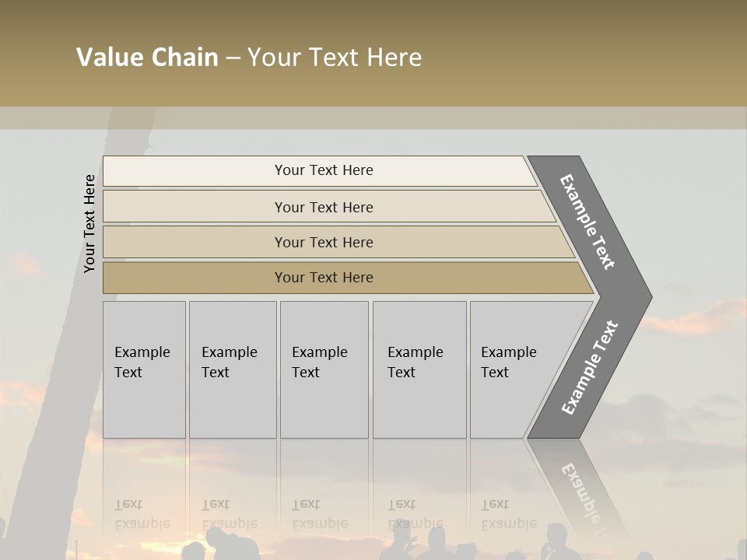Select the lower chevron arm "Example Text"
The width and height of the screenshot is (747, 560).
pos(590,367)
